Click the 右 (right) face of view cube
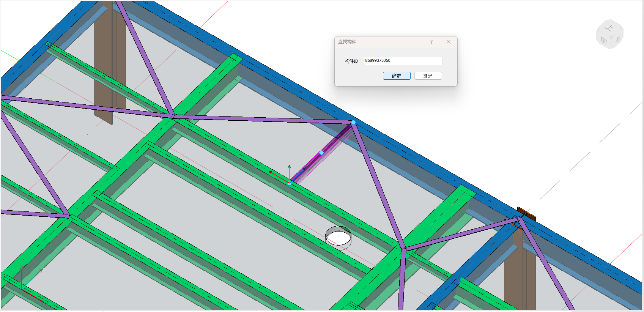This screenshot has height=312, width=644. tap(618, 39)
